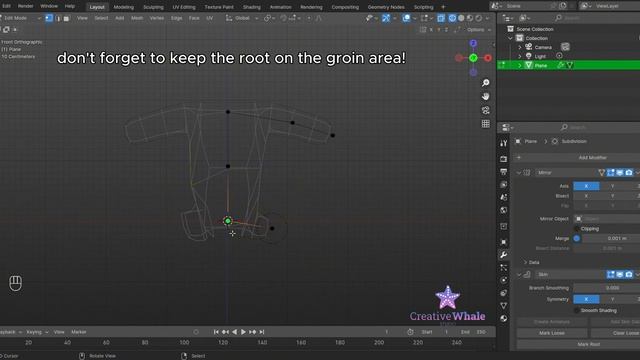Image resolution: width=640 pixels, height=360 pixels.
Task: Toggle Mirror Axis X button
Action: pyautogui.click(x=586, y=186)
